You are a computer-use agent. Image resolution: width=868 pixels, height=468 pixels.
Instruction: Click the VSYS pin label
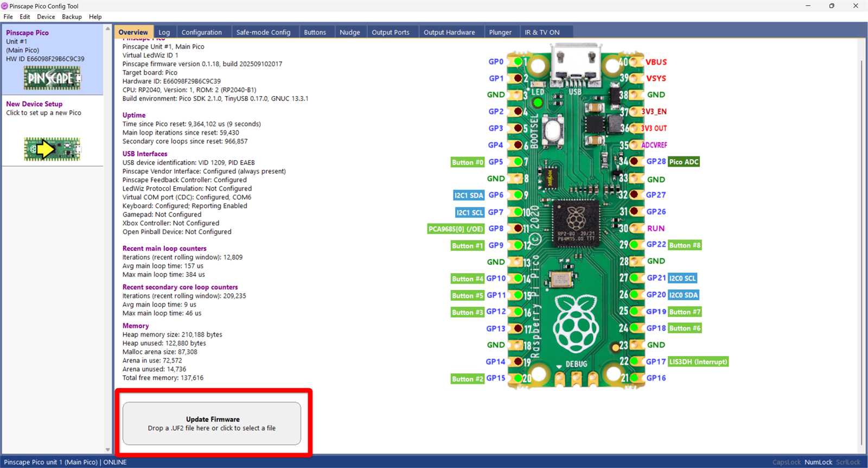tap(656, 78)
